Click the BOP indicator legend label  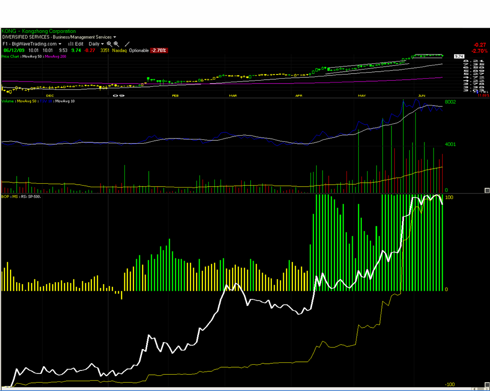click(x=5, y=197)
